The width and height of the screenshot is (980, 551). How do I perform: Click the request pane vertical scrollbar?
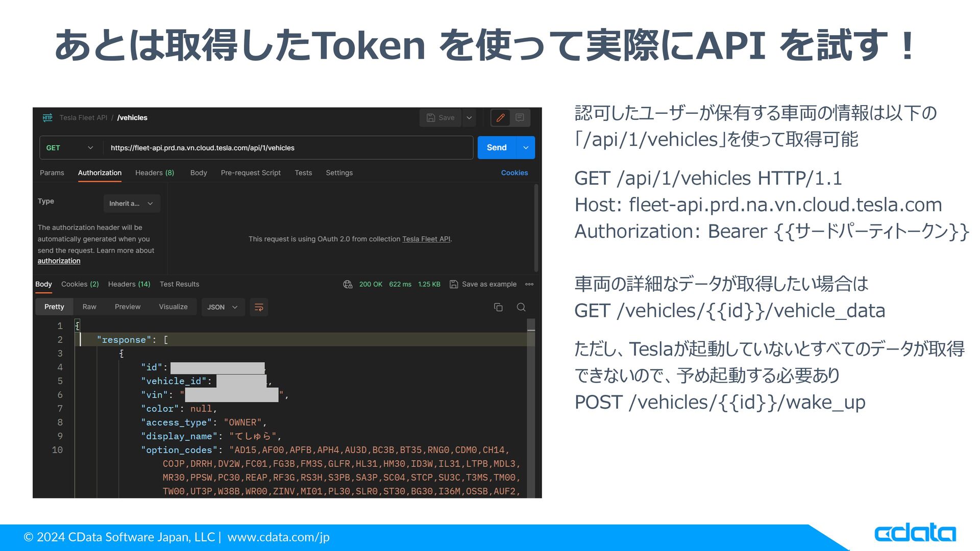(536, 228)
